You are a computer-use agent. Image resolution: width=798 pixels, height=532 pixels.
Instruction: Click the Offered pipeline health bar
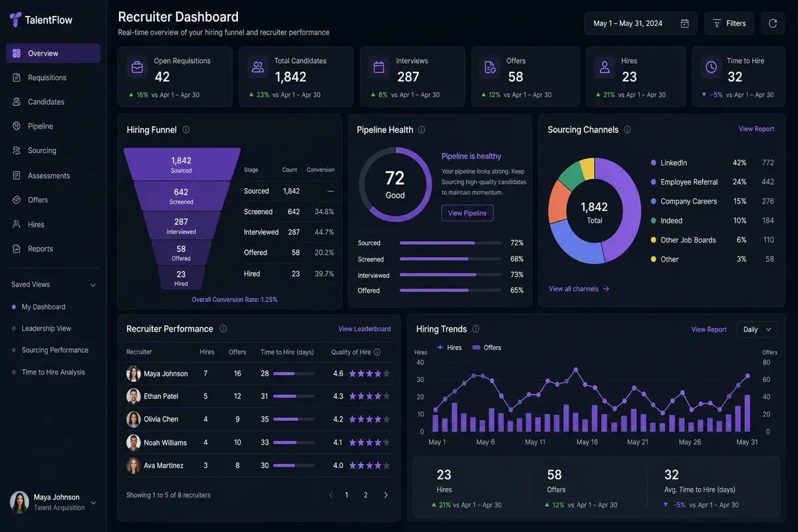click(x=450, y=291)
